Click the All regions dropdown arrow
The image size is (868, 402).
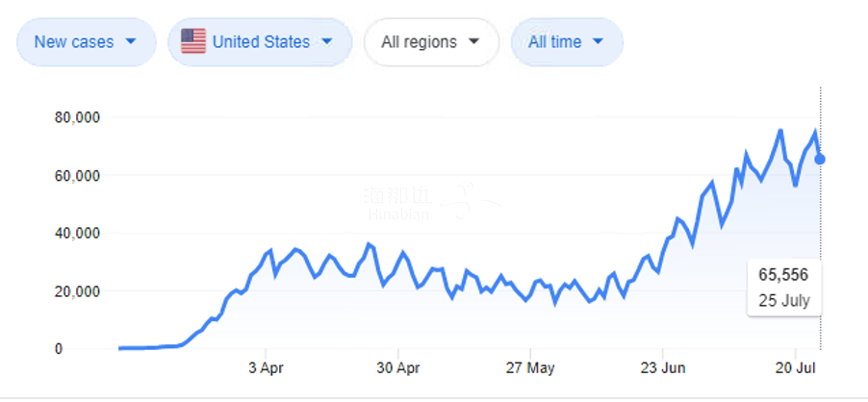pyautogui.click(x=472, y=42)
